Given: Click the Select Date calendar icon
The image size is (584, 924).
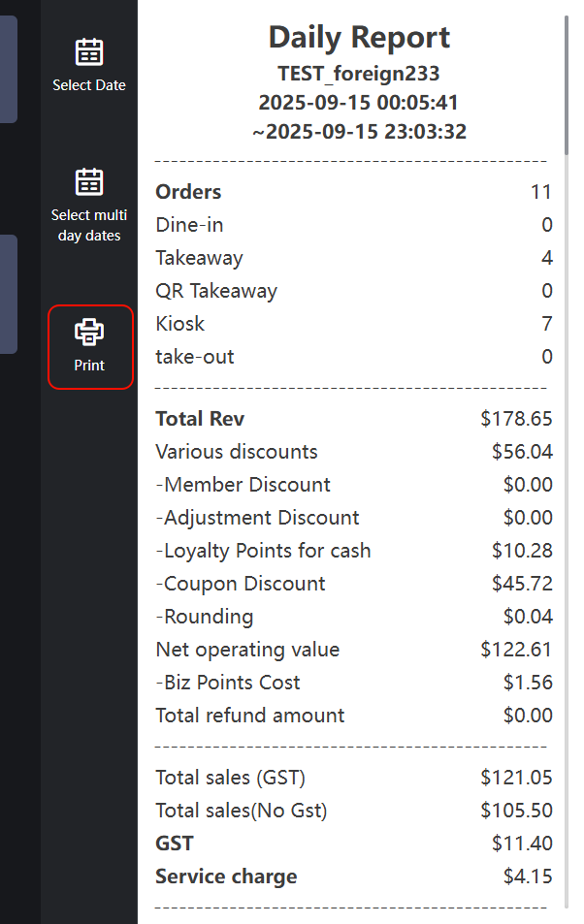Looking at the screenshot, I should (x=89, y=52).
